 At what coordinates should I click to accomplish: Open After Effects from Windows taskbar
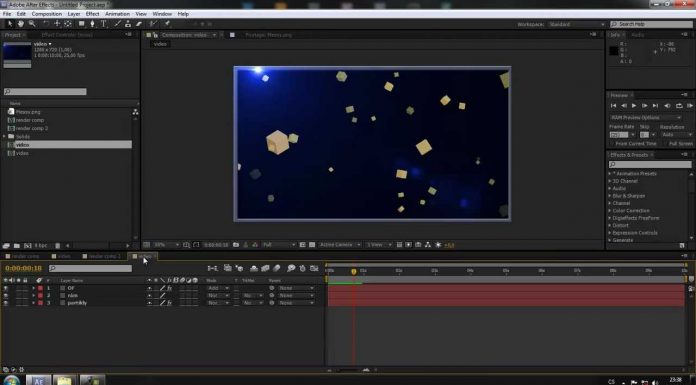[38, 380]
